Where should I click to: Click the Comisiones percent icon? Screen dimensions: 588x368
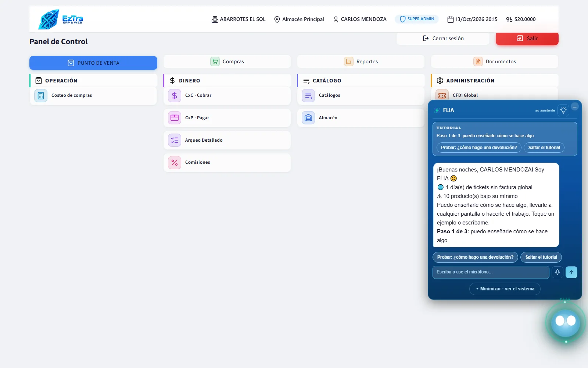click(175, 163)
